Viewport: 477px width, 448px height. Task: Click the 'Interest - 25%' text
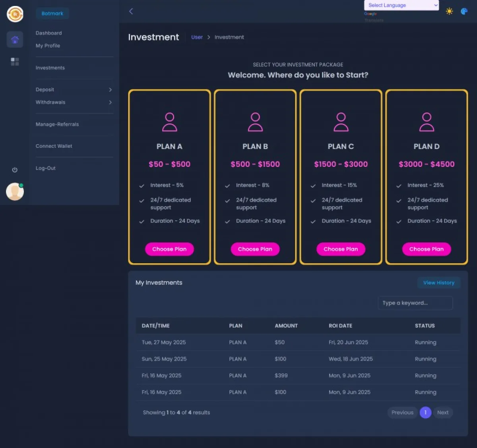pos(425,185)
